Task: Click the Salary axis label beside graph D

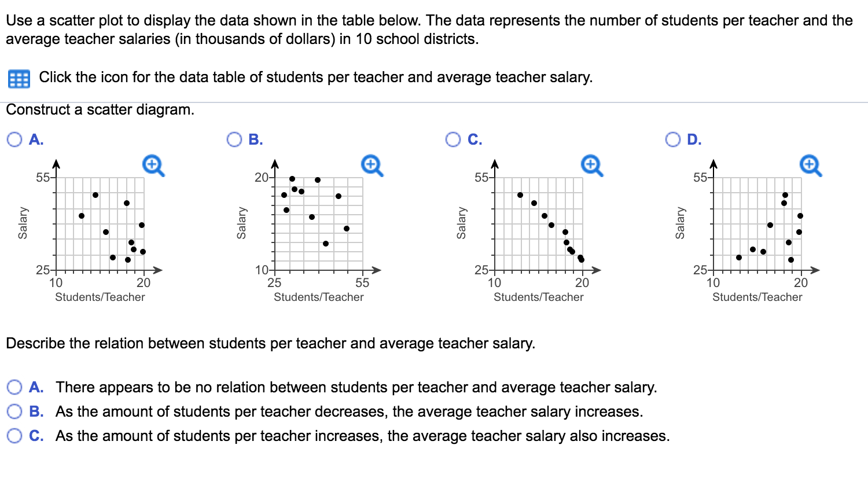Action: [x=682, y=222]
